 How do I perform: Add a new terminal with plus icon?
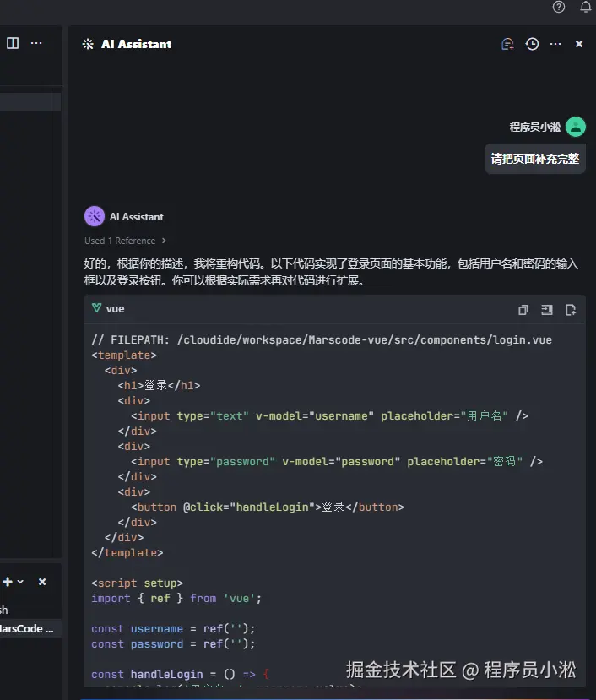[x=8, y=582]
